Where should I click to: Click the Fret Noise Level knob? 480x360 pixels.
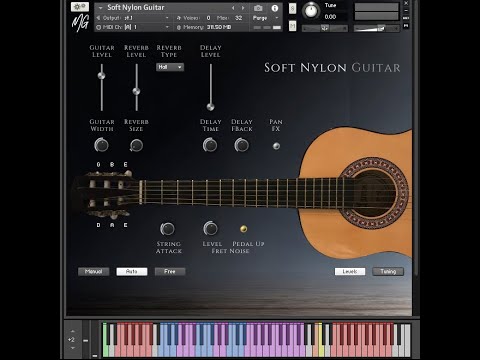[210, 228]
